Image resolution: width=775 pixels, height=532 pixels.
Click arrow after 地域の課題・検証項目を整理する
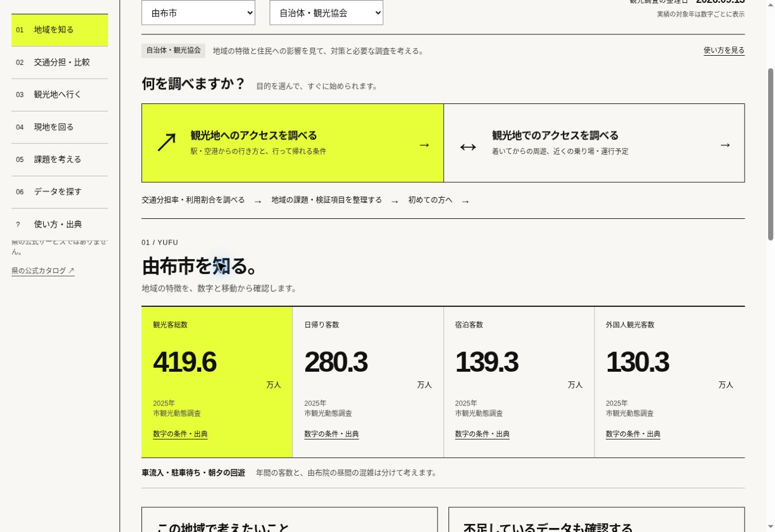[394, 201]
